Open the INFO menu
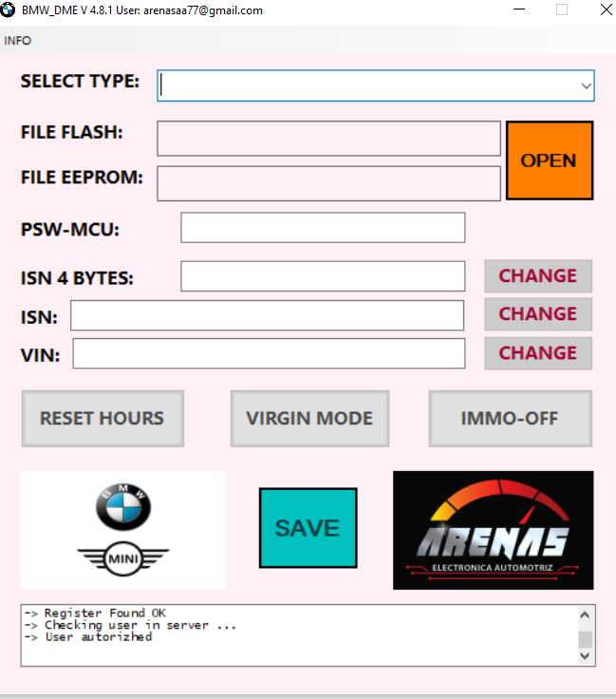The width and height of the screenshot is (616, 699). point(17,41)
